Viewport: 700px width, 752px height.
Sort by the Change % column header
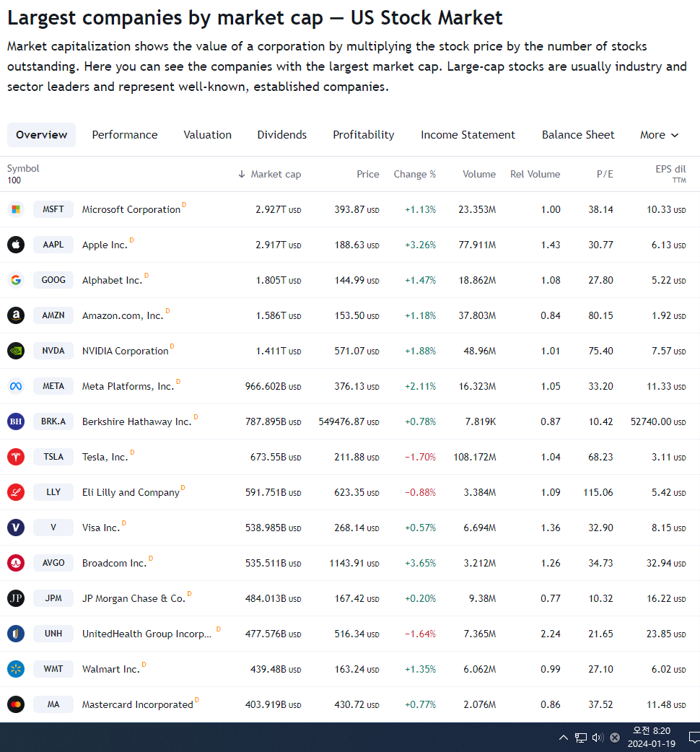coord(415,174)
